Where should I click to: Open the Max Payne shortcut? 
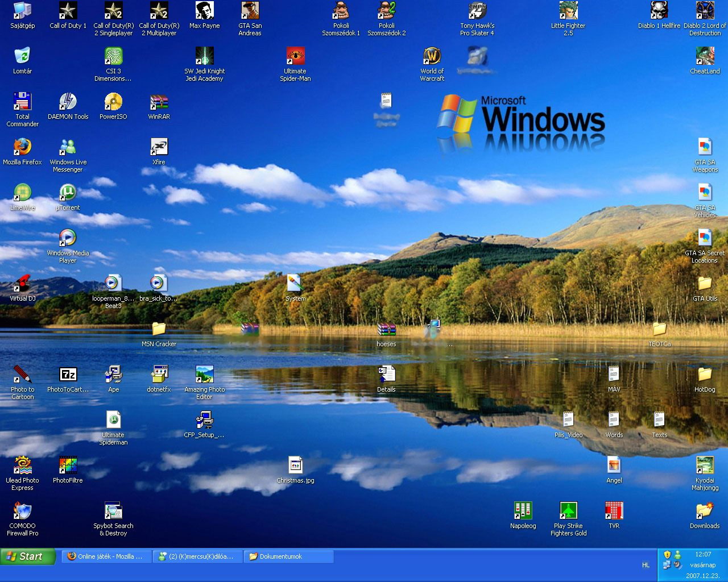(204, 16)
